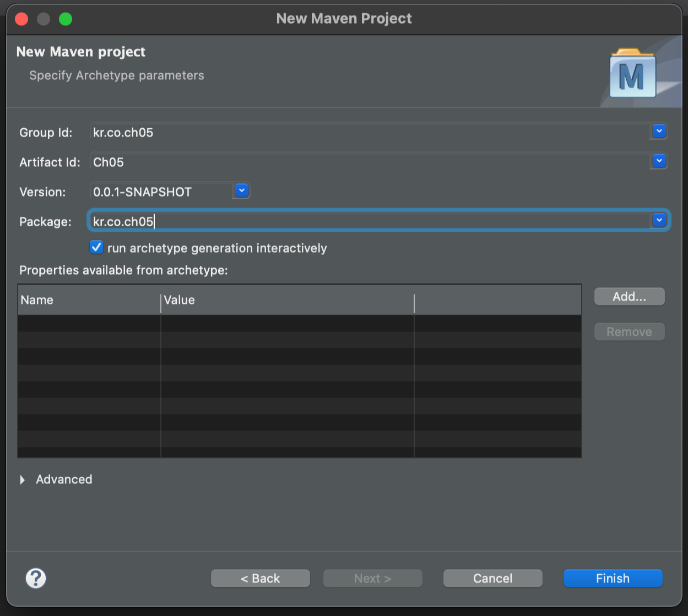Image resolution: width=688 pixels, height=616 pixels.
Task: Click the help question mark icon
Action: [x=36, y=578]
